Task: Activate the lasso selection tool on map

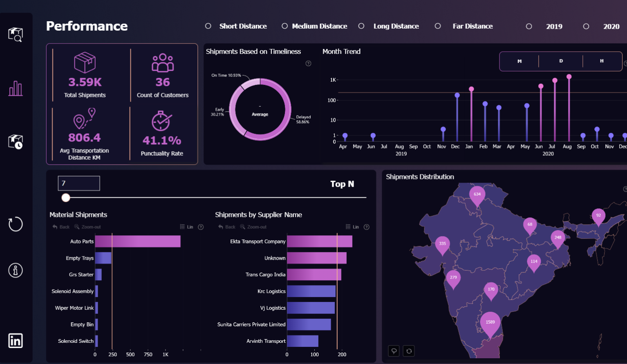Action: tap(394, 351)
